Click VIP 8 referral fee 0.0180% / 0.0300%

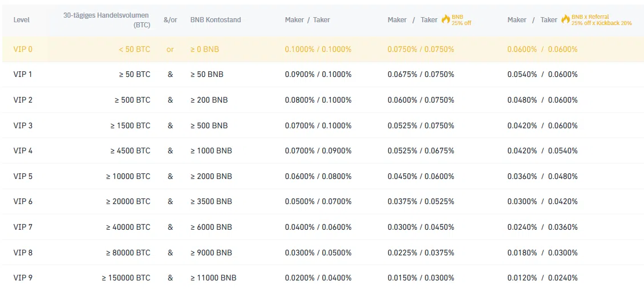pos(542,253)
